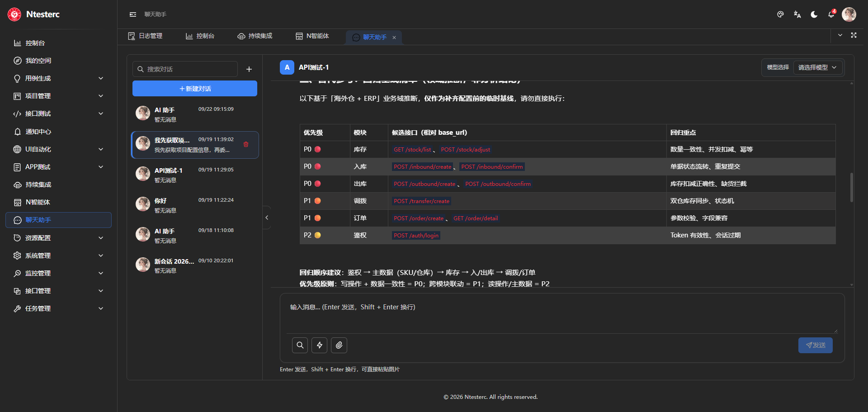Open the theme palette icon in header
This screenshot has width=868, height=412.
click(x=780, y=14)
